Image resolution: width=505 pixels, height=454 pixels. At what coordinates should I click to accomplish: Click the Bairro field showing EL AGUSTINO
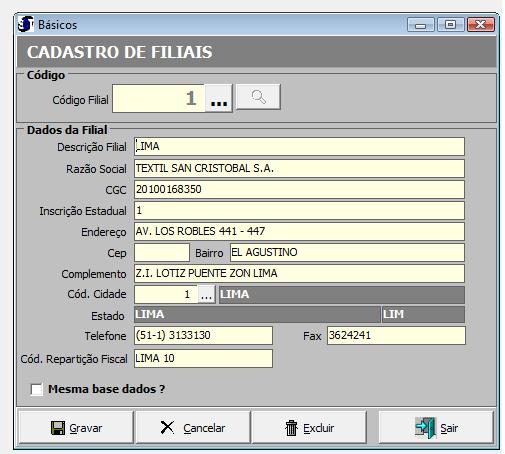347,252
